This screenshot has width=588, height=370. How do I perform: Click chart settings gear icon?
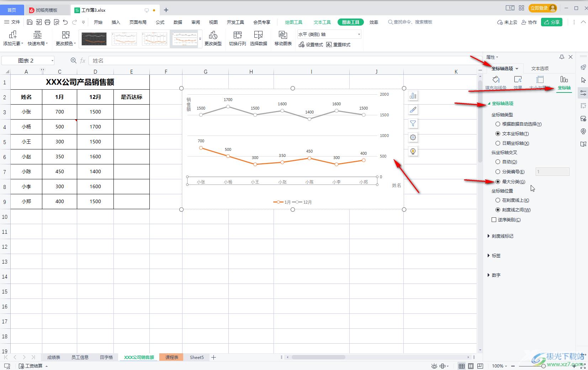point(413,137)
